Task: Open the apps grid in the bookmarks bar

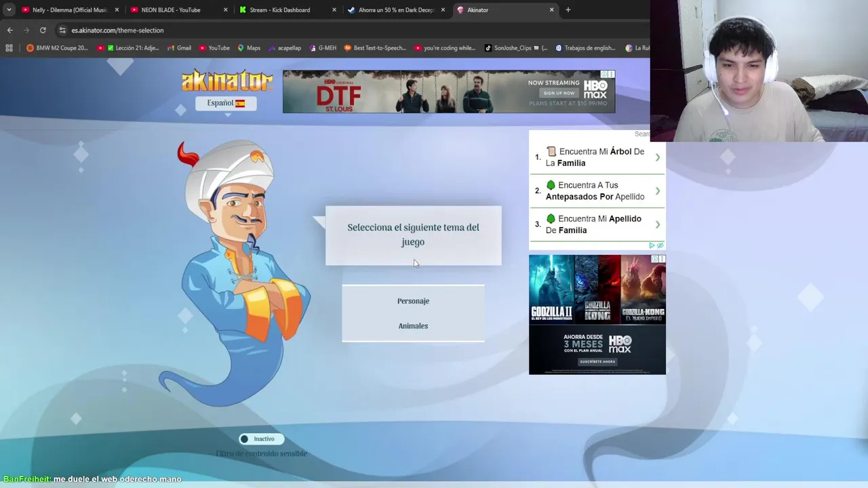Action: (9, 48)
